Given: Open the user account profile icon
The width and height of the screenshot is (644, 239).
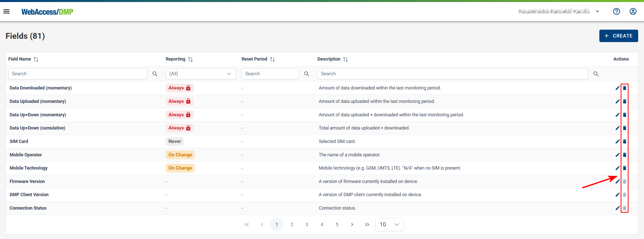Looking at the screenshot, I should (633, 11).
